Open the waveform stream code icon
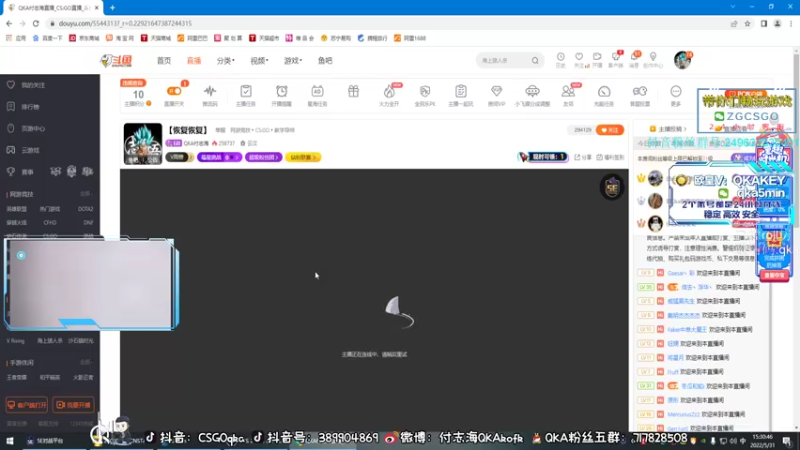The width and height of the screenshot is (800, 450). (210, 91)
